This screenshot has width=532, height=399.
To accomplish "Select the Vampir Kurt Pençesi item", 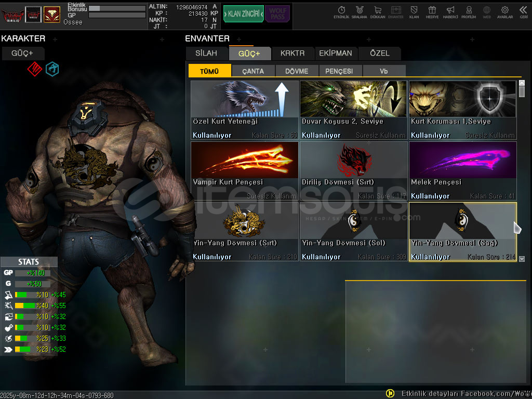I will click(245, 170).
